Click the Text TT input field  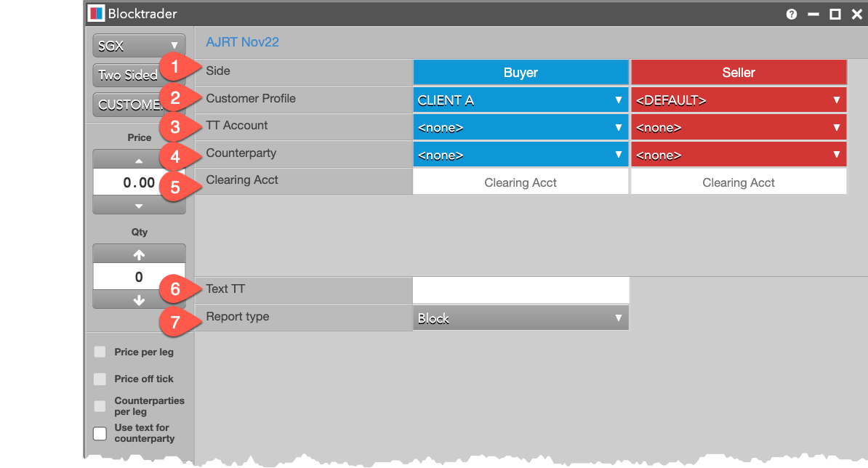[x=520, y=290]
